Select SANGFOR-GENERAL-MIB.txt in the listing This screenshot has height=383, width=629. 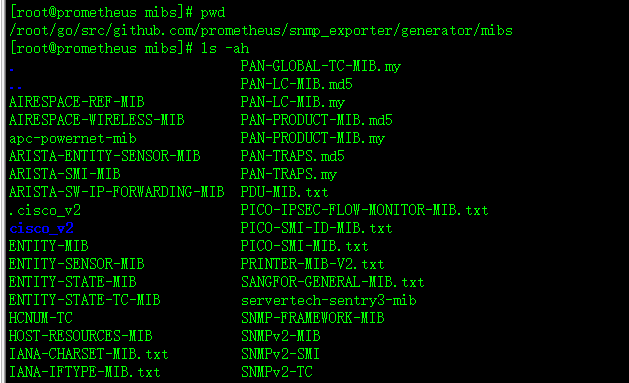tap(333, 282)
